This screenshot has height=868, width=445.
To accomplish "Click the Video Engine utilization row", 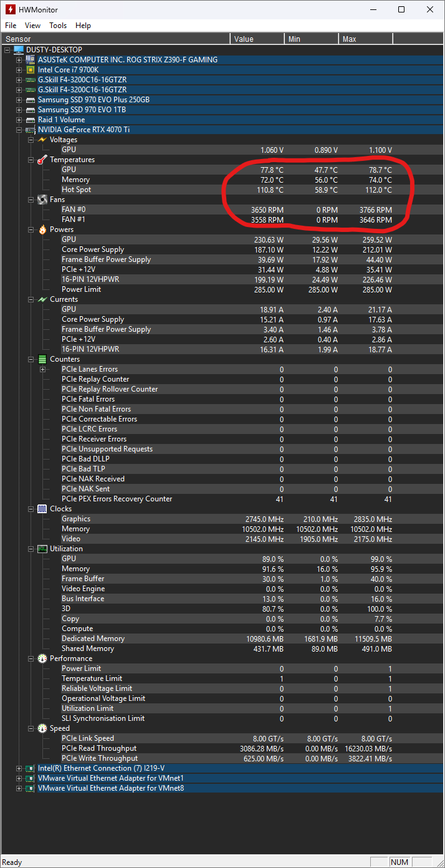I will coord(252,589).
